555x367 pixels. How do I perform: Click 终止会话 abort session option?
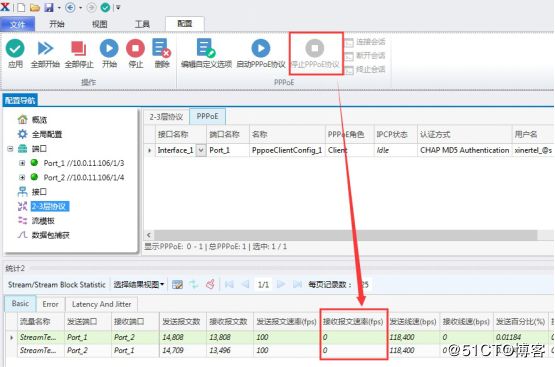click(x=365, y=70)
